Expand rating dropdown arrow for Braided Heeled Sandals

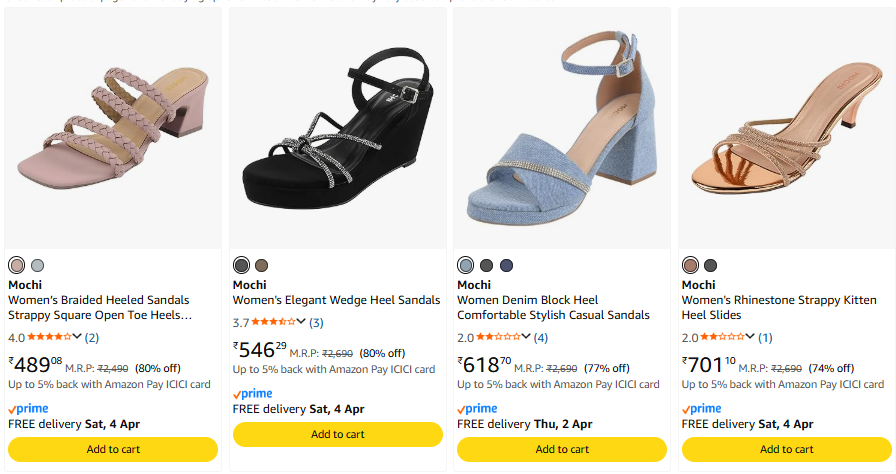point(77,337)
